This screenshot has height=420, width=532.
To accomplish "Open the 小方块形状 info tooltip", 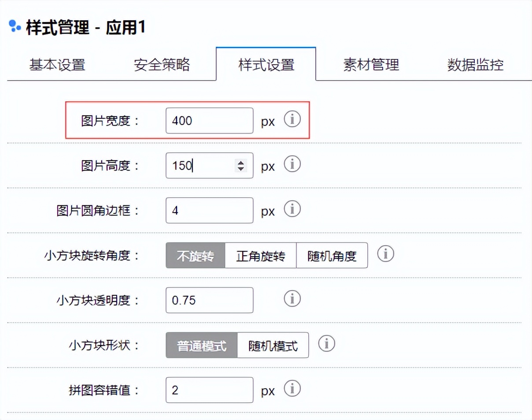I will pyautogui.click(x=326, y=343).
